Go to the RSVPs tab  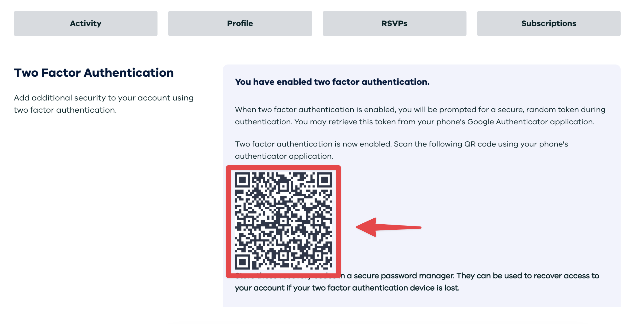(x=394, y=23)
